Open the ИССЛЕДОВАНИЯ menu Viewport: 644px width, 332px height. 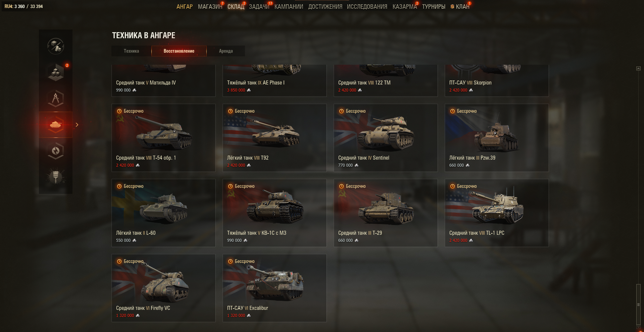point(367,6)
